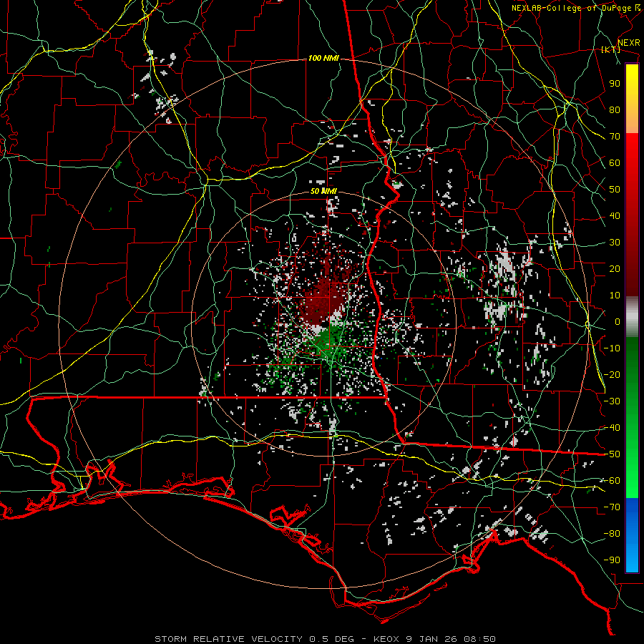
Task: Click the -20 value on velocity scale
Action: click(612, 374)
